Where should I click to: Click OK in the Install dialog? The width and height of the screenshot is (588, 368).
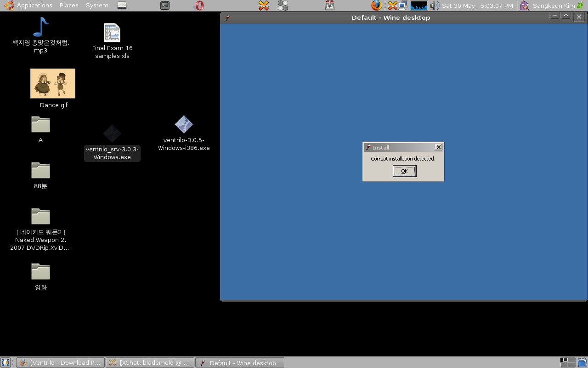[404, 171]
